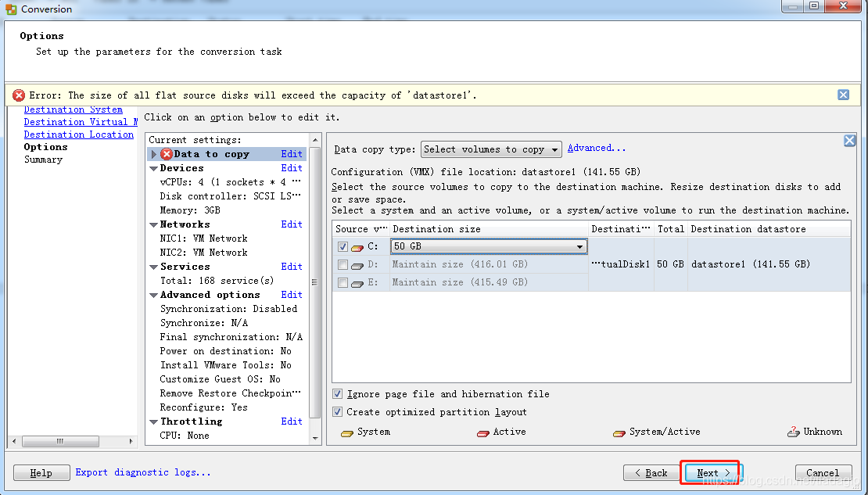The height and width of the screenshot is (495, 868).
Task: Expand the Data to copy section
Action: pyautogui.click(x=154, y=155)
